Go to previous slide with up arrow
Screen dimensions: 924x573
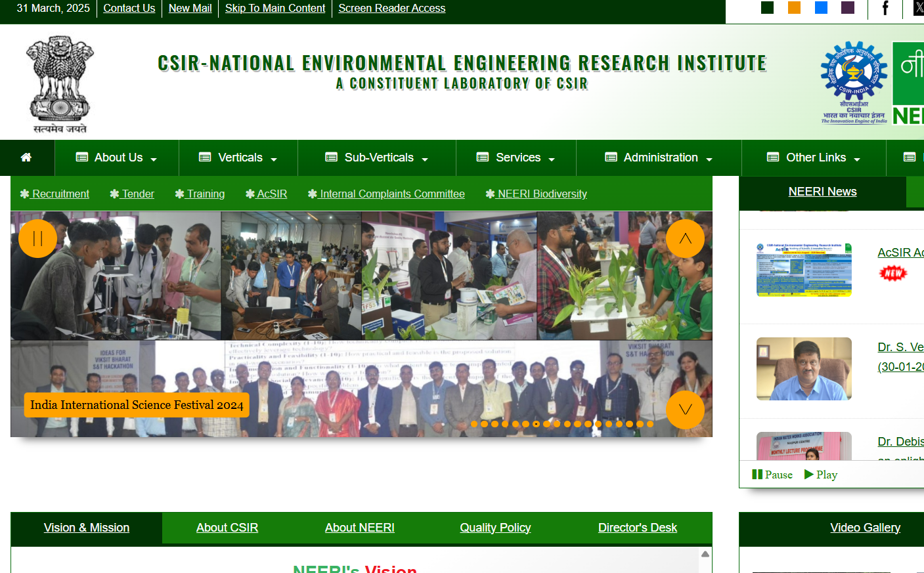pos(685,239)
